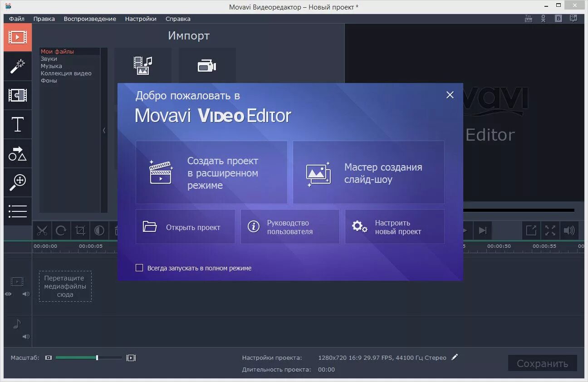
Task: Click the video track film icon
Action: pyautogui.click(x=17, y=282)
